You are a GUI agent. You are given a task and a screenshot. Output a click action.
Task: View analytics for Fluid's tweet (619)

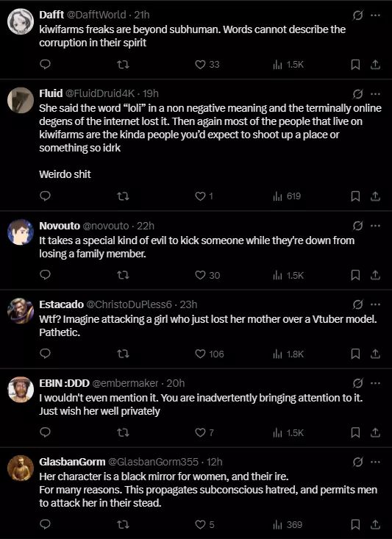[x=287, y=196]
